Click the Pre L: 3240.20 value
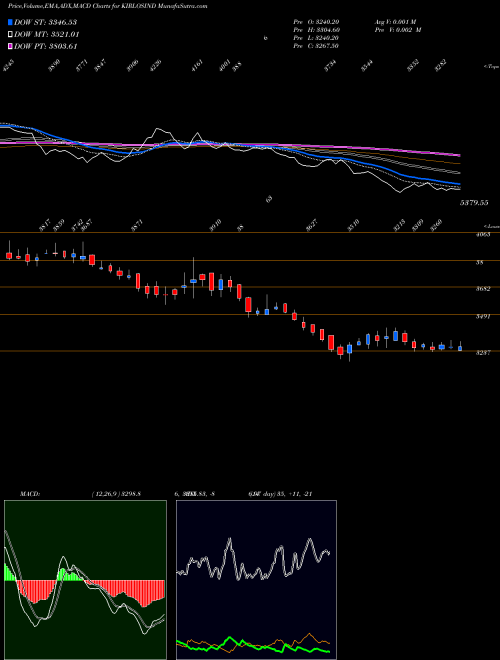 pos(316,38)
